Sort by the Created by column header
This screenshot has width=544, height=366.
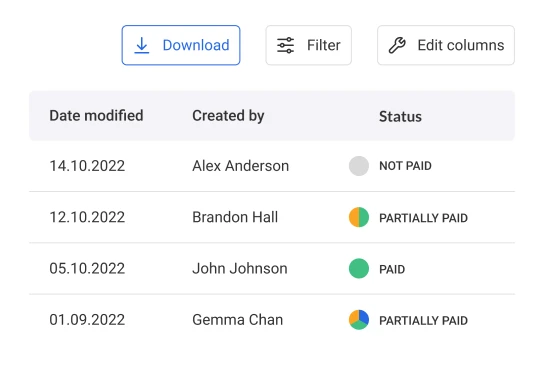(228, 116)
